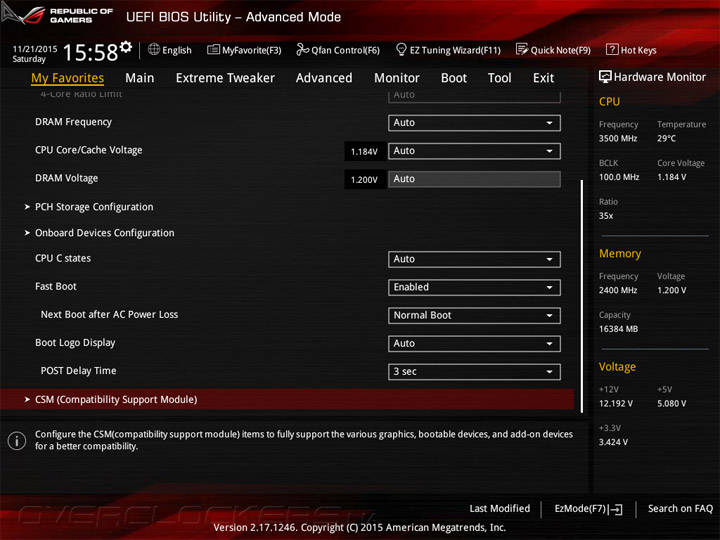The height and width of the screenshot is (540, 720).
Task: Open Next Boot after AC Power Loss dropdown
Action: 474,315
